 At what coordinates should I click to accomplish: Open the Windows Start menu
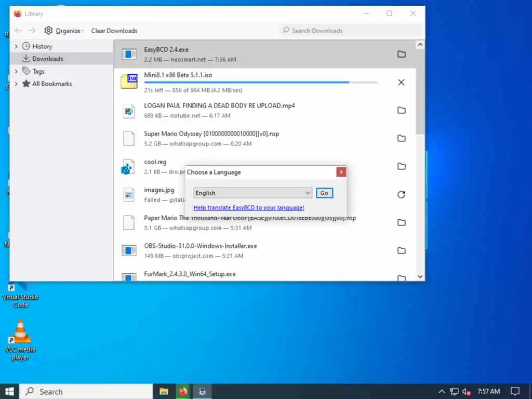coord(9,392)
